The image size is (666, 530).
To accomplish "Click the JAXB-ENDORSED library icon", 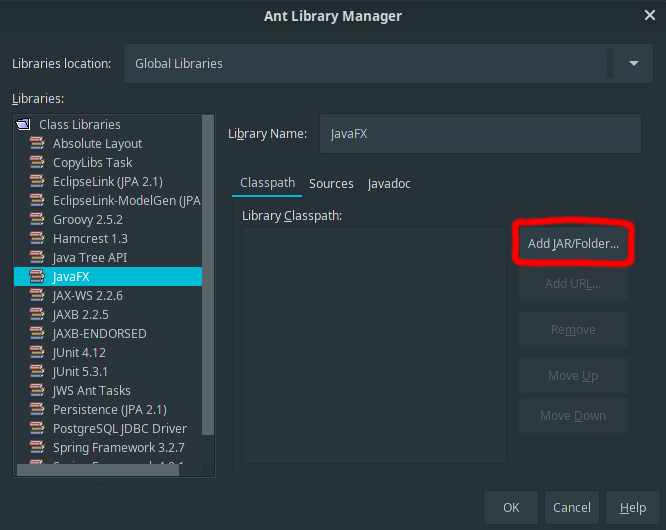I will [38, 334].
